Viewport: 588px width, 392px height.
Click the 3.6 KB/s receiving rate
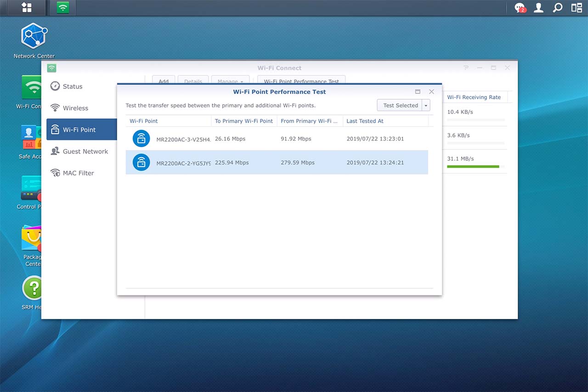(x=458, y=135)
